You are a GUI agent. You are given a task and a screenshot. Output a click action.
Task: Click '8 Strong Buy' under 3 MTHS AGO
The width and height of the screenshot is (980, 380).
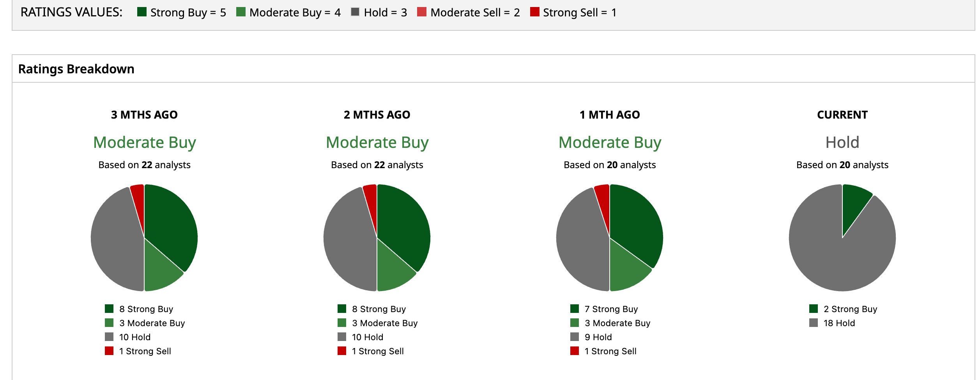(146, 309)
